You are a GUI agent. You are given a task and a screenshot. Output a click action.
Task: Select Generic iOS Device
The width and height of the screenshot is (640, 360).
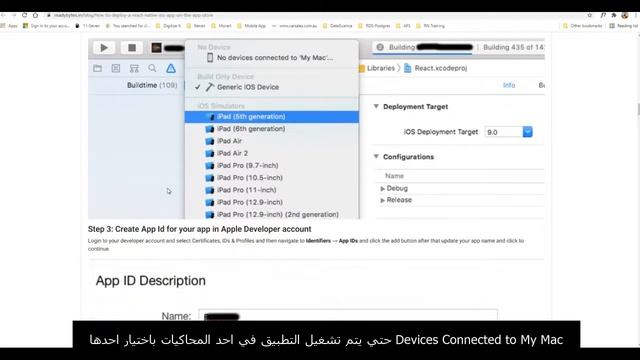coord(271,87)
